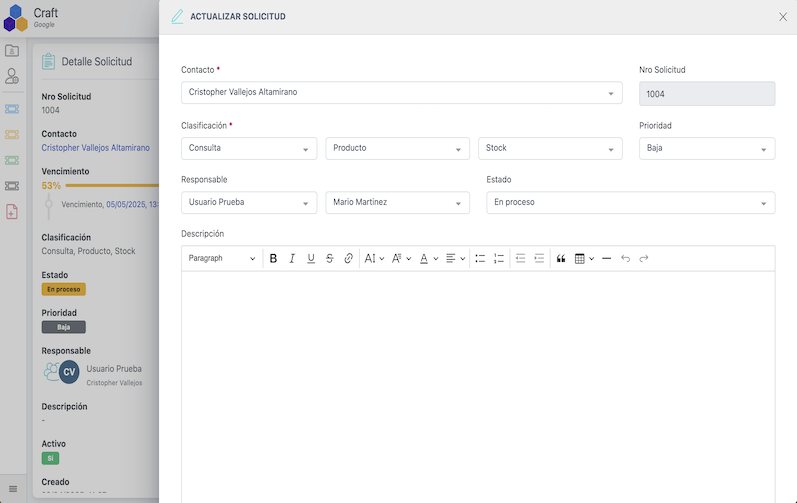
Task: Click the Detalle Solicitud clipboard icon
Action: click(48, 61)
